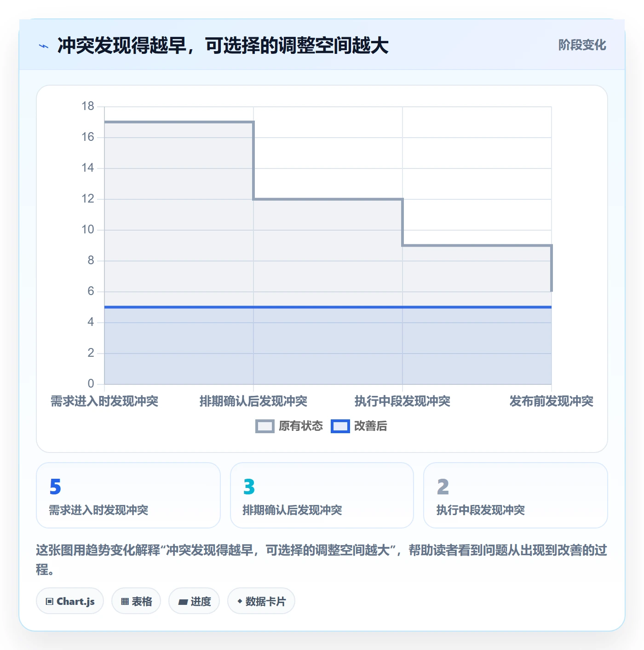Open the card showing value 5

(128, 495)
